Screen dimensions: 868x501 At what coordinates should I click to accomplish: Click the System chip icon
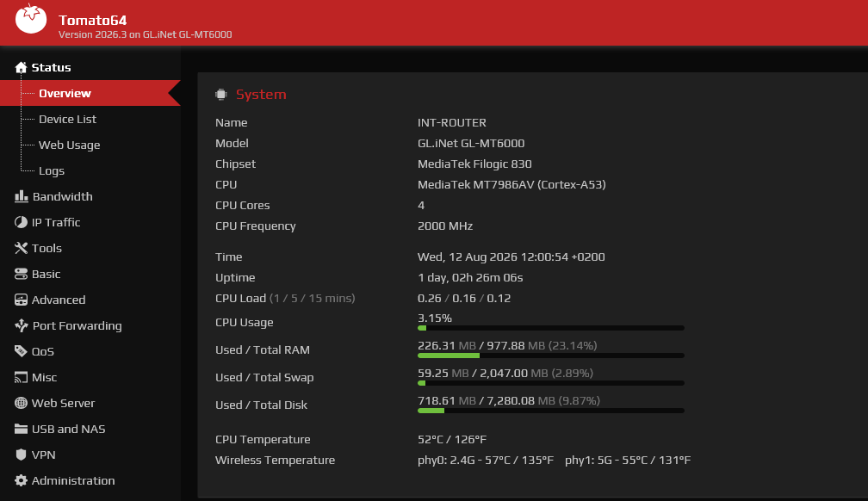pos(221,94)
